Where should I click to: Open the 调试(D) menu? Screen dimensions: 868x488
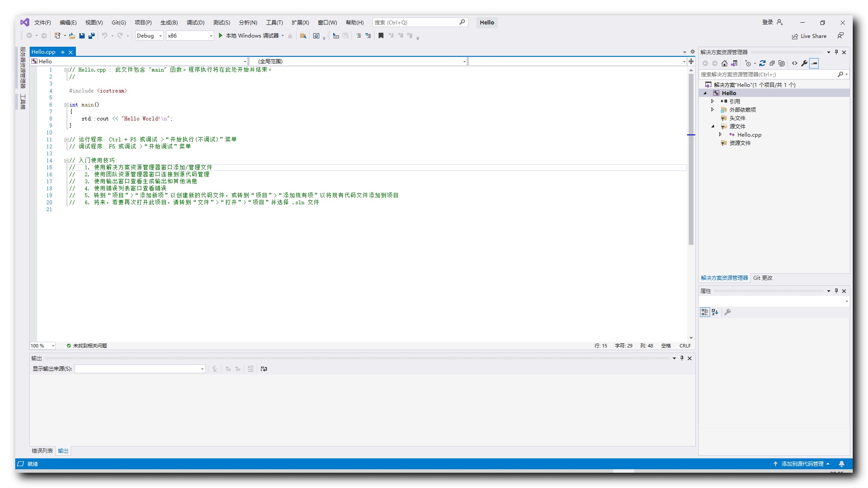tap(195, 23)
